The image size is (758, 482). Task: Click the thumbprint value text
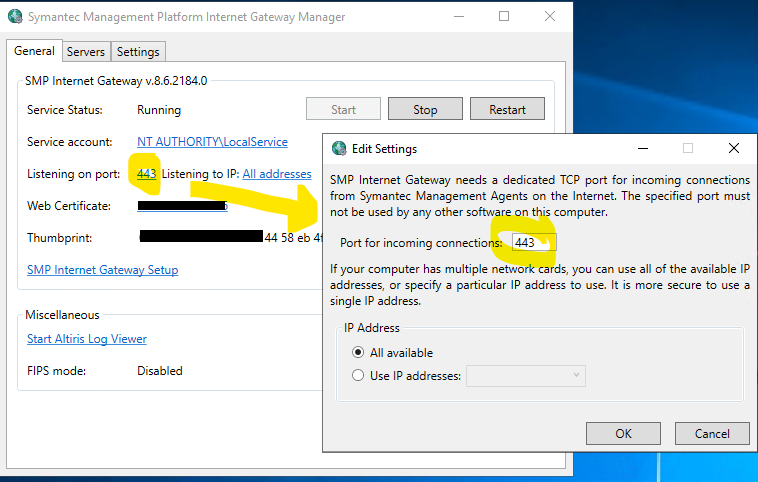(231, 237)
